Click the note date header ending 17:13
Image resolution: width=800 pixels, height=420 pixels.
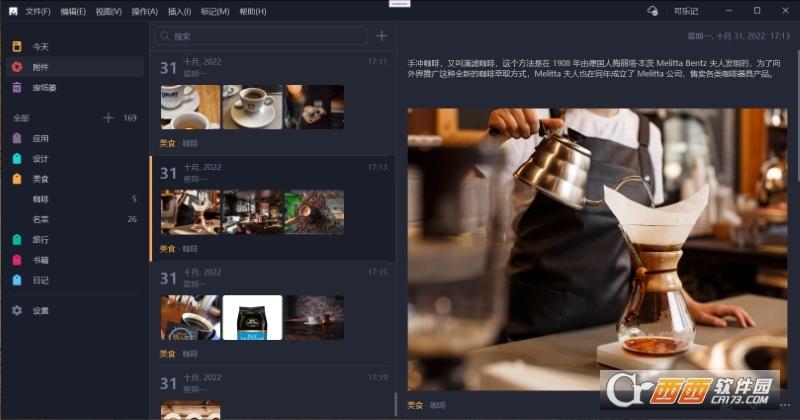[x=738, y=36]
